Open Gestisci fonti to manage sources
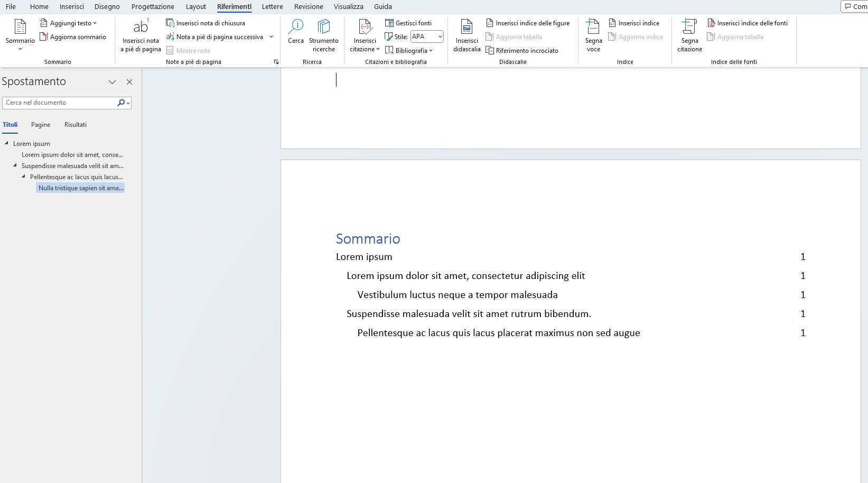 408,23
